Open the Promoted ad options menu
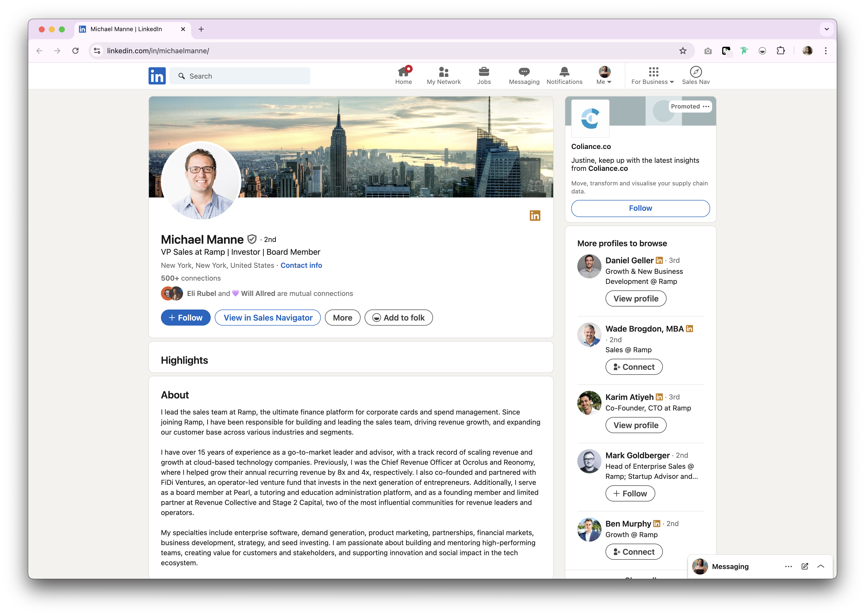 click(x=706, y=107)
